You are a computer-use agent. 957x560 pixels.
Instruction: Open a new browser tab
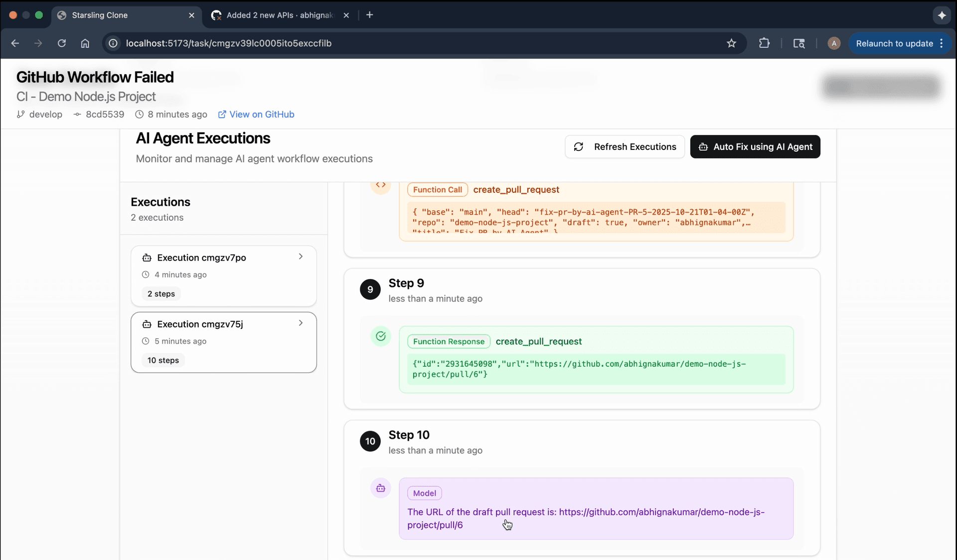[369, 15]
